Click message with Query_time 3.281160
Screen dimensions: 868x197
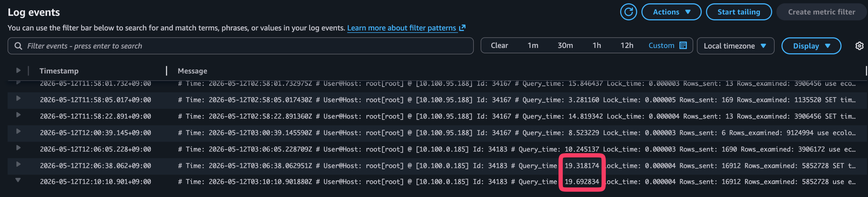click(x=517, y=100)
